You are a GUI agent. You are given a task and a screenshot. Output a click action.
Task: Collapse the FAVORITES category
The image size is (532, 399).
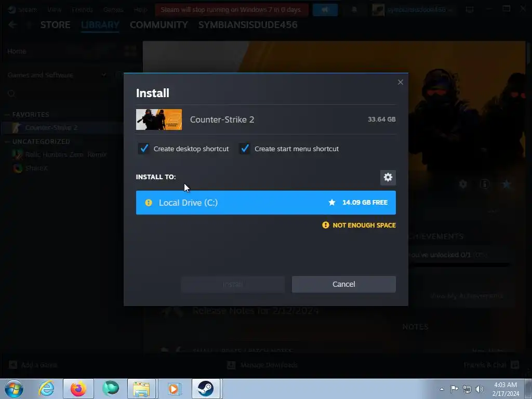(x=31, y=115)
